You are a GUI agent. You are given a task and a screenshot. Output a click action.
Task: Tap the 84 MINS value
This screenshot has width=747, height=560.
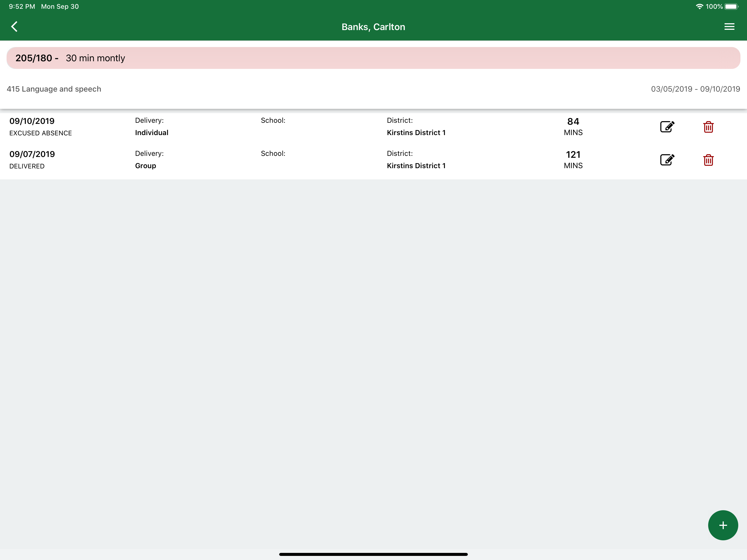pyautogui.click(x=573, y=127)
